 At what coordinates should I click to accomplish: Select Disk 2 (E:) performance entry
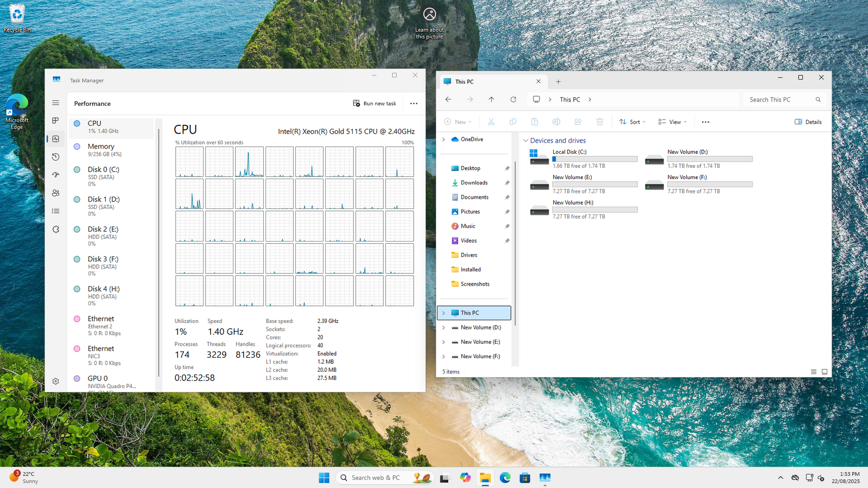click(111, 236)
